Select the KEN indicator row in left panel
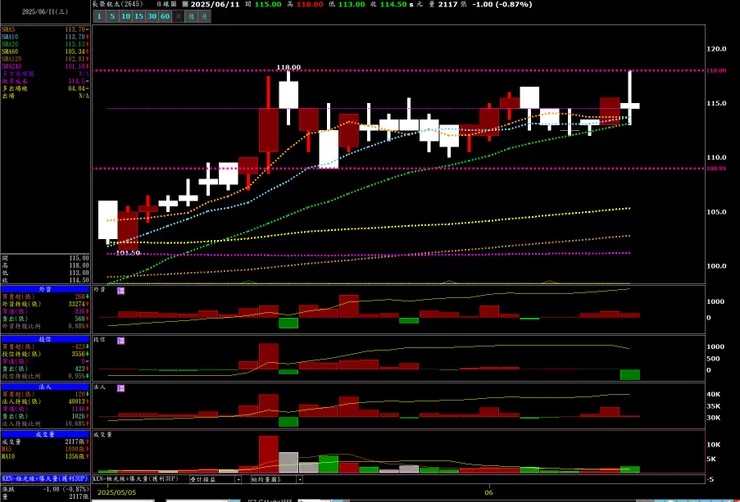This screenshot has height=502, width=740. click(45, 478)
